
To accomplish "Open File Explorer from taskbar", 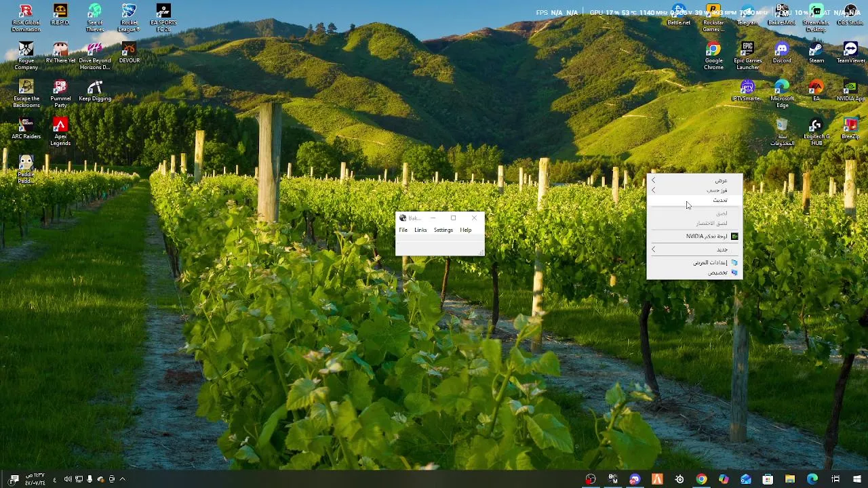I will 790,479.
